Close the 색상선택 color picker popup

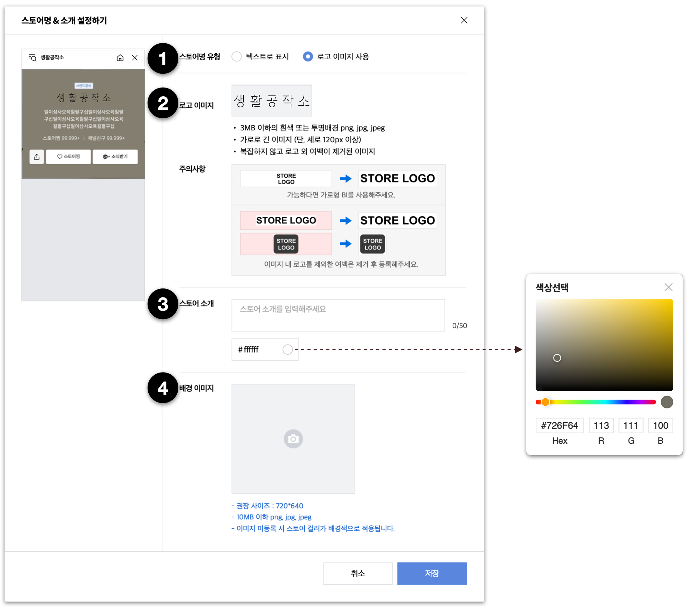tap(668, 287)
